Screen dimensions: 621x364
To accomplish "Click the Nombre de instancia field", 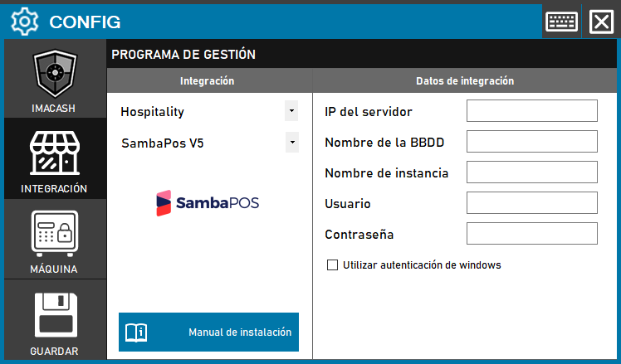I will (532, 172).
